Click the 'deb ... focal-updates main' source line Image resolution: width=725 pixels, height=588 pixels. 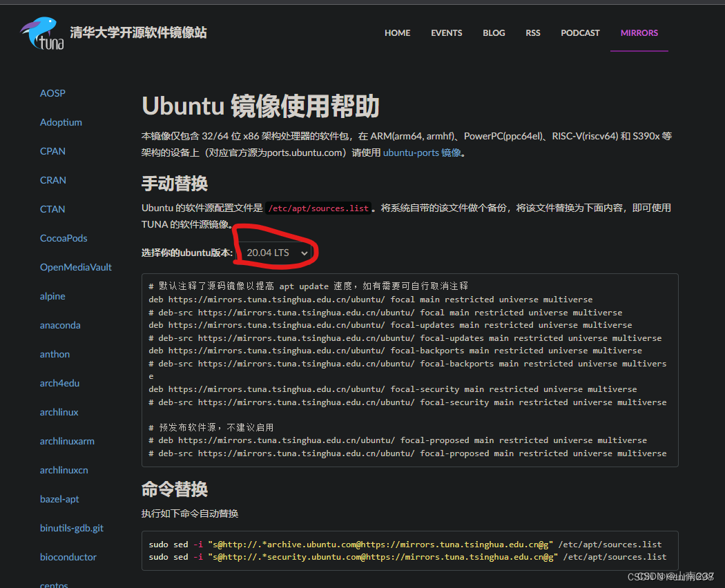click(390, 325)
